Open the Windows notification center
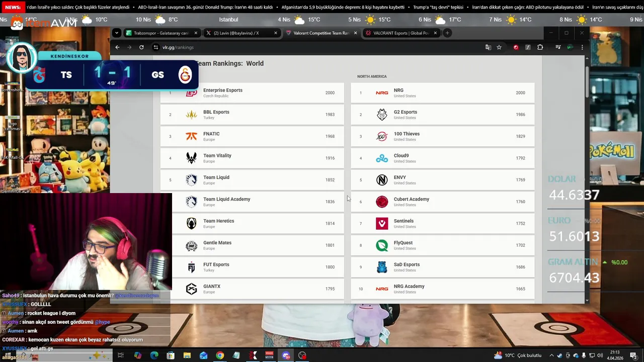This screenshot has height=362, width=644. (633, 355)
